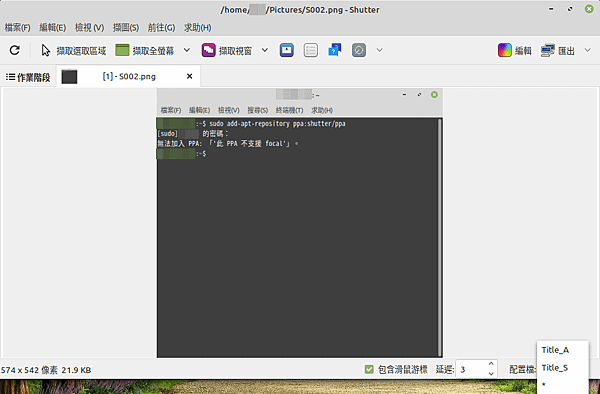The image size is (600, 394).
Task: Switch to the 作業階段 session tab
Action: [x=28, y=77]
